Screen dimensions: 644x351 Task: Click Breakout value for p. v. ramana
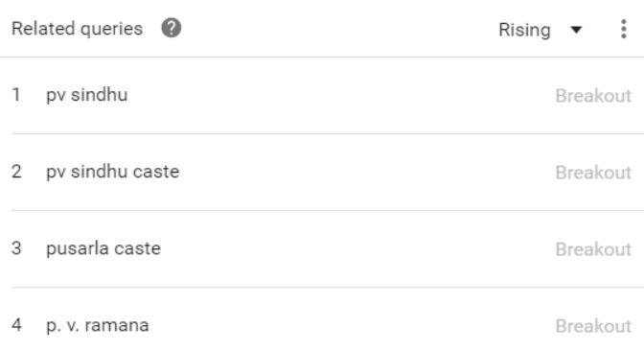point(593,326)
